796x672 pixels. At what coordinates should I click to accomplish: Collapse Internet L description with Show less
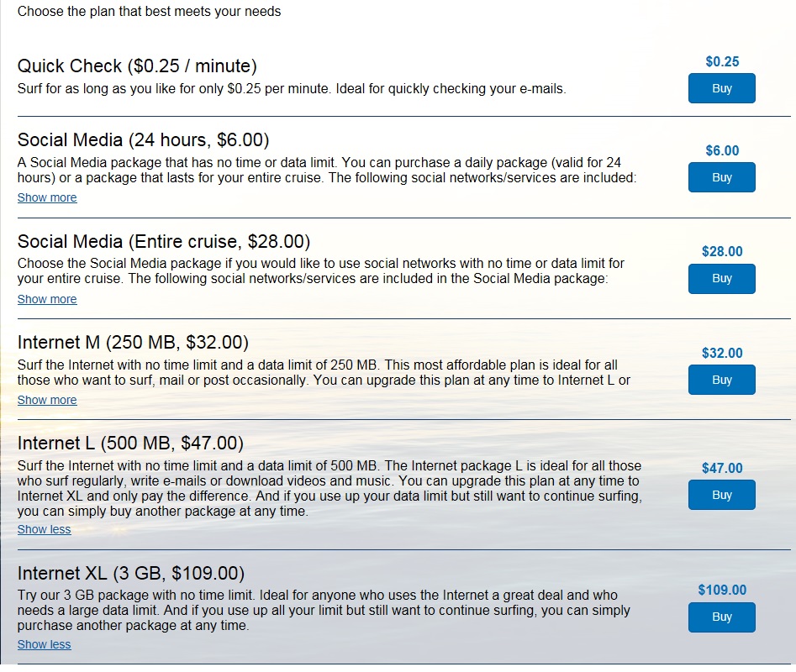click(x=45, y=529)
